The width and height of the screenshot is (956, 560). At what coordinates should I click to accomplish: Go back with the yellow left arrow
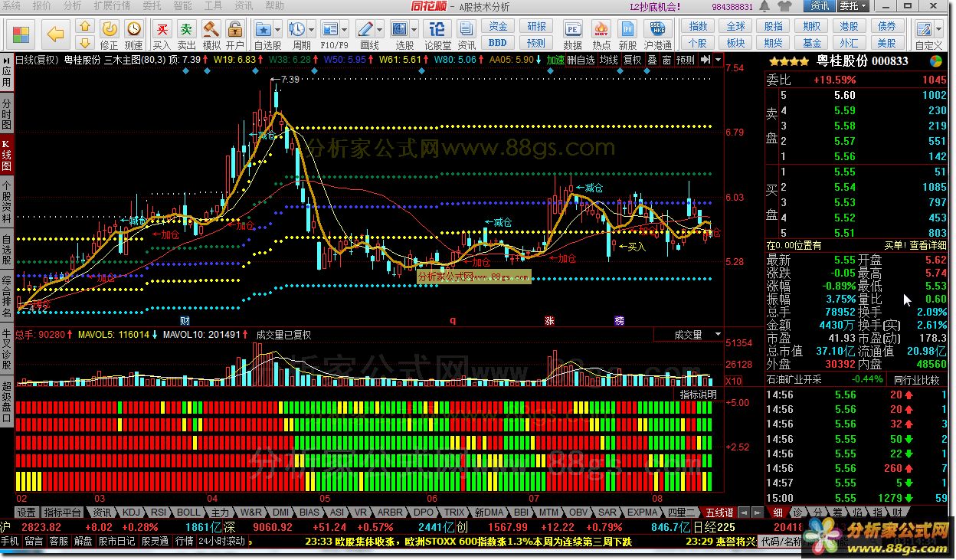click(x=55, y=34)
